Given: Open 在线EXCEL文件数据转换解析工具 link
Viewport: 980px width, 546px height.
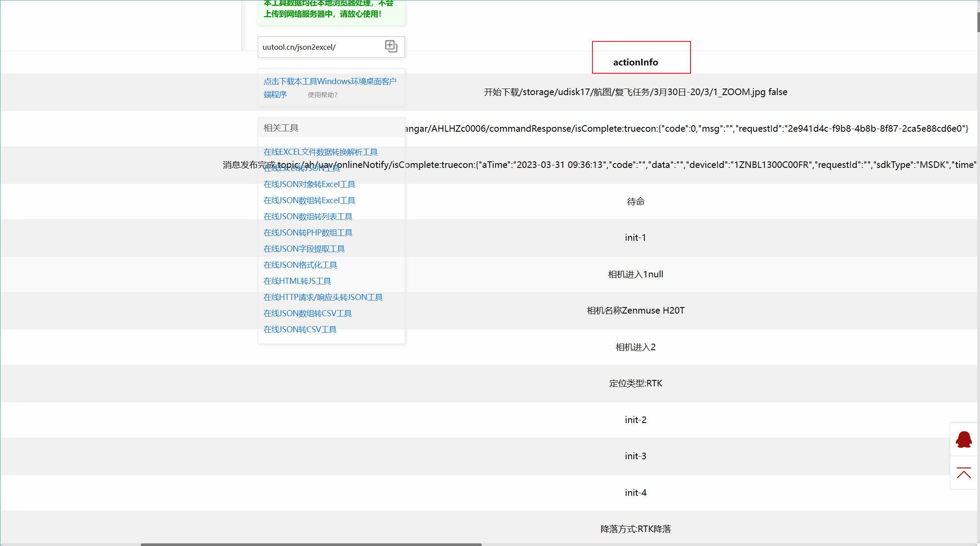Looking at the screenshot, I should [320, 152].
